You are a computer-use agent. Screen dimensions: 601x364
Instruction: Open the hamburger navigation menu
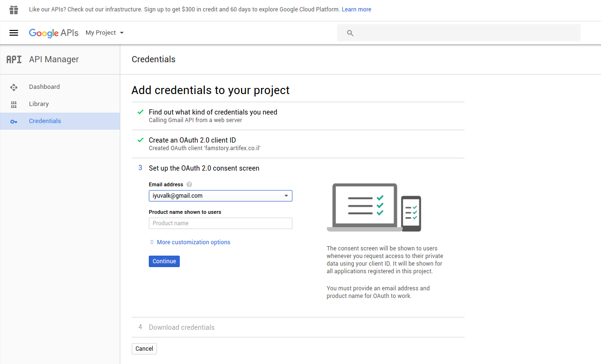pyautogui.click(x=14, y=33)
